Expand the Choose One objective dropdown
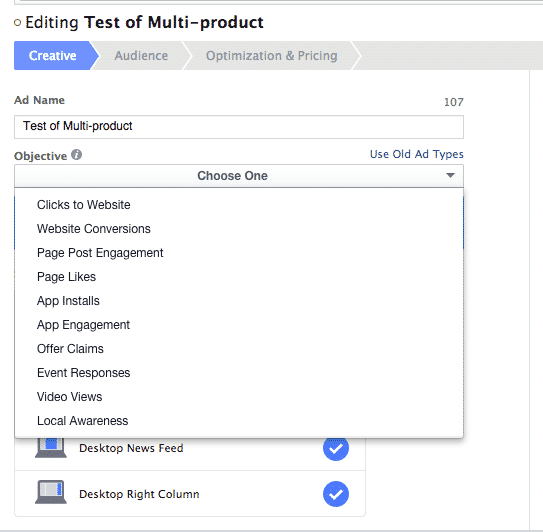 (x=239, y=176)
